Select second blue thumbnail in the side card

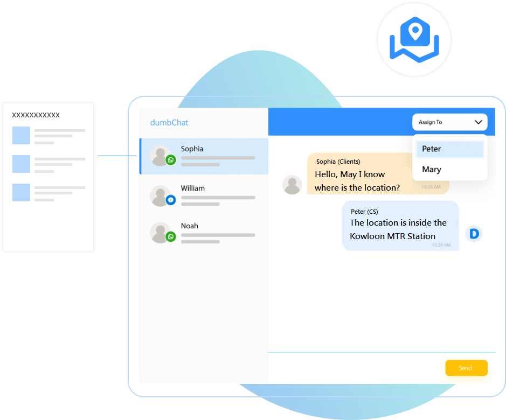[22, 164]
